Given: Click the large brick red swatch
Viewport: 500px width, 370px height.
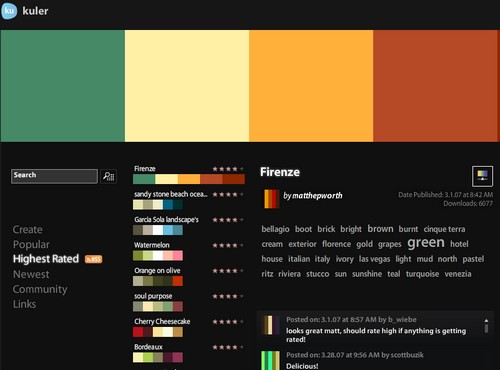Looking at the screenshot, I should point(436,86).
